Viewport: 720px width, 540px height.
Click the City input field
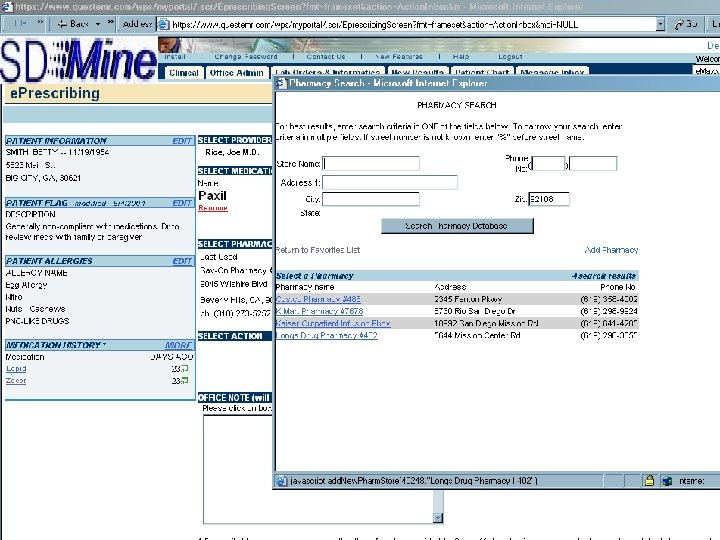coord(371,199)
